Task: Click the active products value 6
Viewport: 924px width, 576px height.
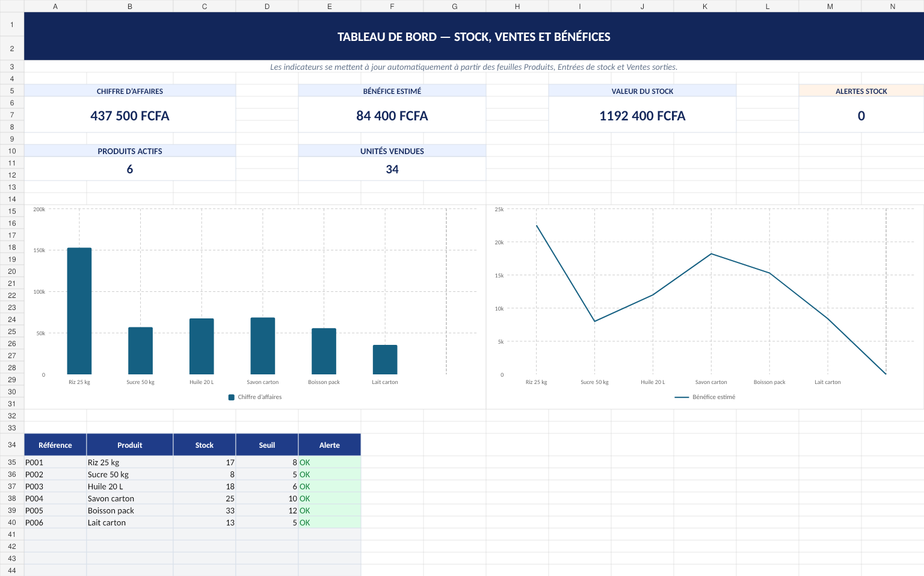Action: (130, 169)
